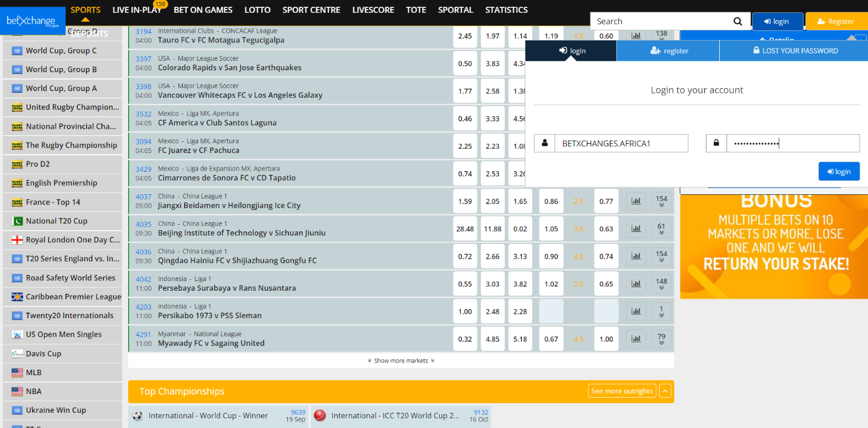The height and width of the screenshot is (428, 868).
Task: Open stats icon for Persebaya Surabaya match
Action: click(635, 284)
